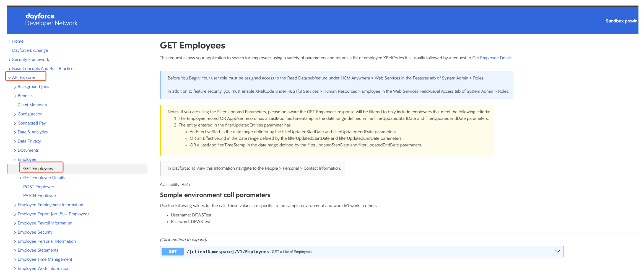Viewport: 644px width, 279px height.
Task: Open Configuration section
Action: coord(30,114)
